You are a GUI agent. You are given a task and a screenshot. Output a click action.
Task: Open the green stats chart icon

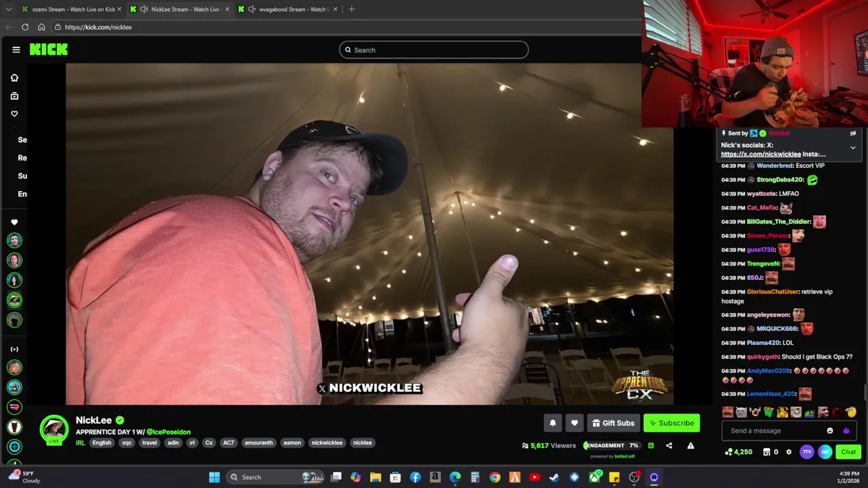tap(651, 445)
